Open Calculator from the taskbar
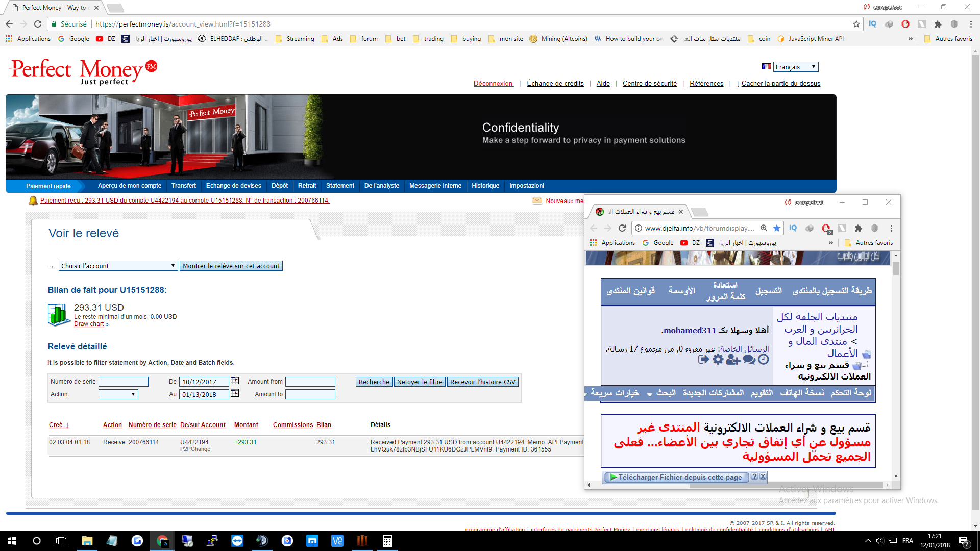 pos(387,541)
